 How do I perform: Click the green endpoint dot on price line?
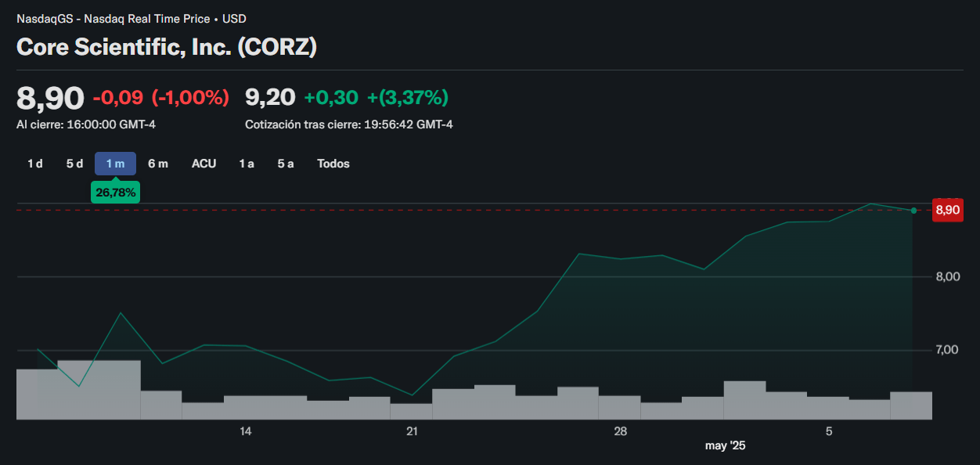[x=913, y=211]
